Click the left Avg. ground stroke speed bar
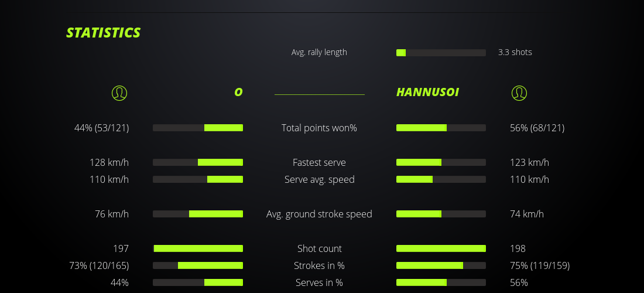This screenshot has width=644, height=293. tap(198, 214)
